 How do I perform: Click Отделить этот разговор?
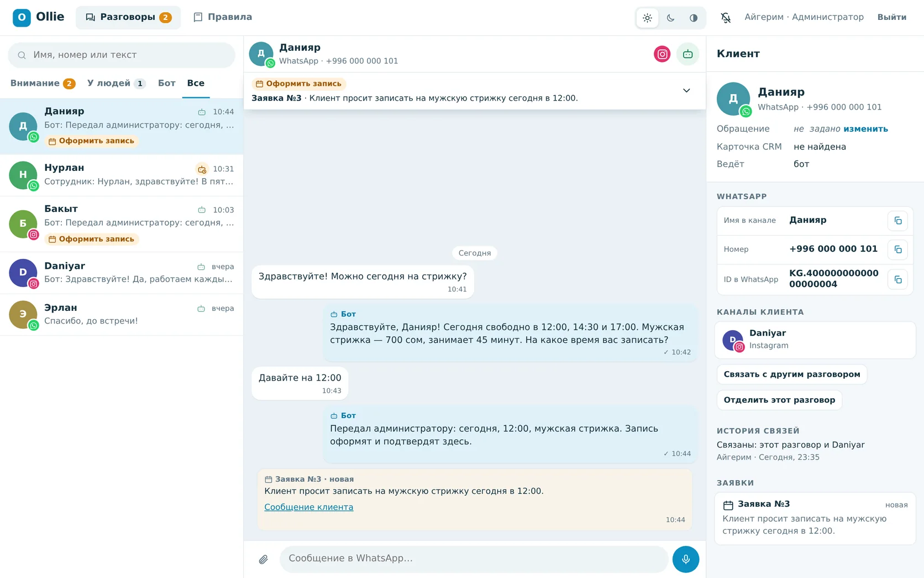pos(779,400)
